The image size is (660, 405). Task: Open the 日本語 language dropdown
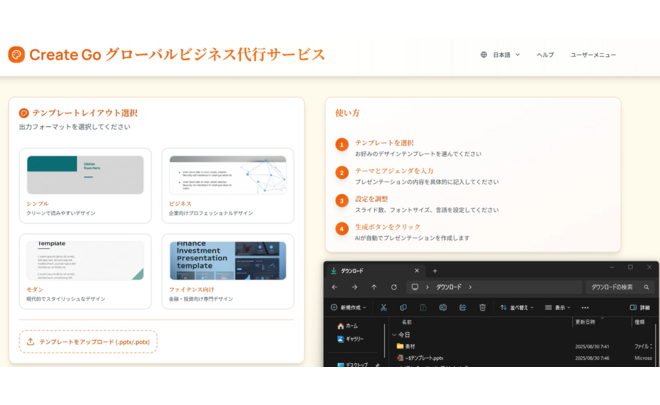pyautogui.click(x=500, y=55)
